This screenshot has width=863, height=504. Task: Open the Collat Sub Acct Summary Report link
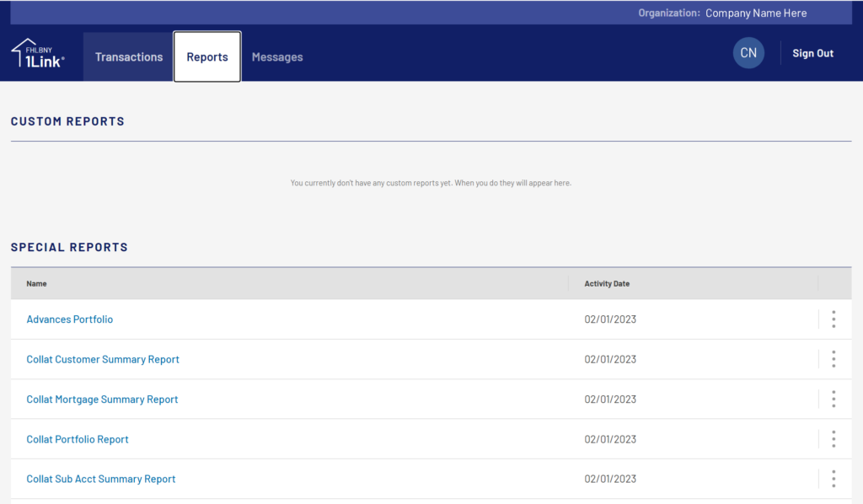[101, 479]
